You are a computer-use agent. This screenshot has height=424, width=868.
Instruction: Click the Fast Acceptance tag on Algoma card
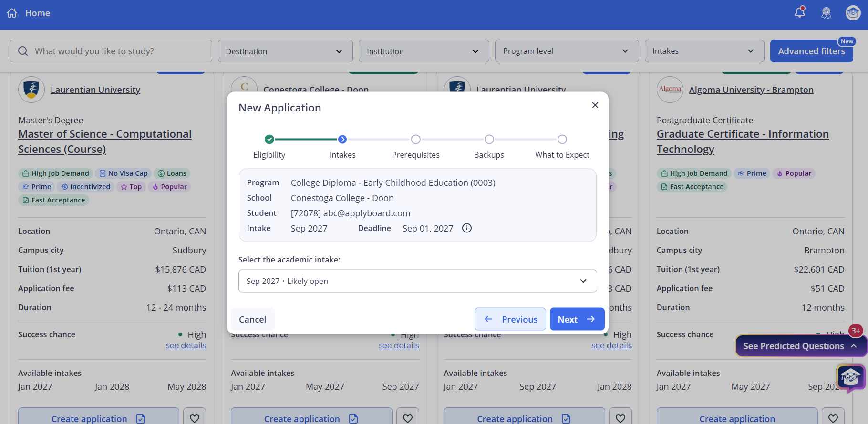[x=692, y=187]
